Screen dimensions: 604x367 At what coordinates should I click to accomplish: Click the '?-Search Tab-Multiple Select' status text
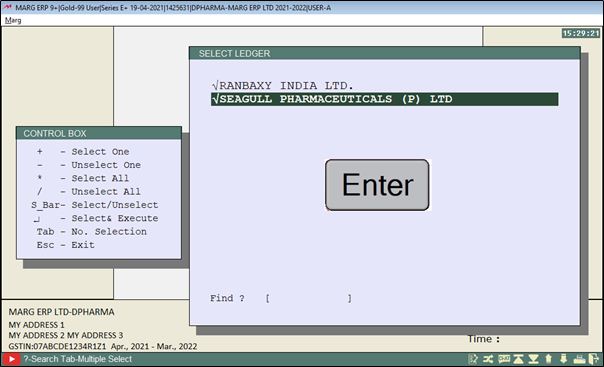click(78, 359)
